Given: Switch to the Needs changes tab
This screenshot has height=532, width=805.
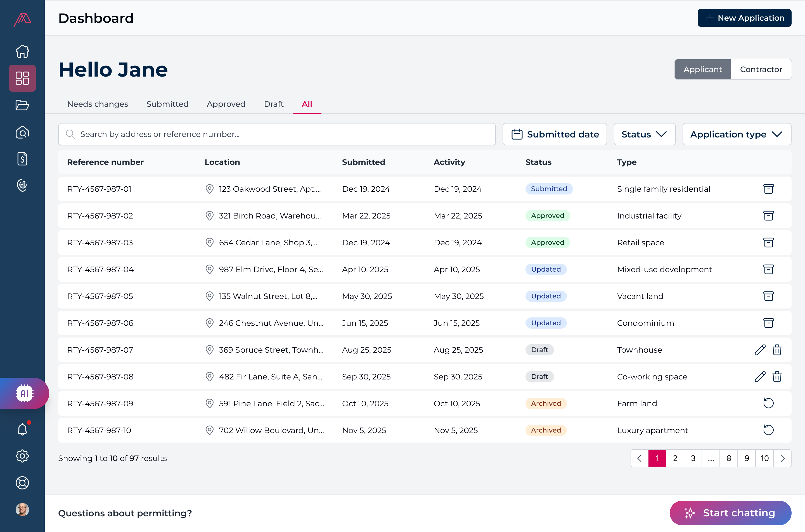Looking at the screenshot, I should [97, 104].
